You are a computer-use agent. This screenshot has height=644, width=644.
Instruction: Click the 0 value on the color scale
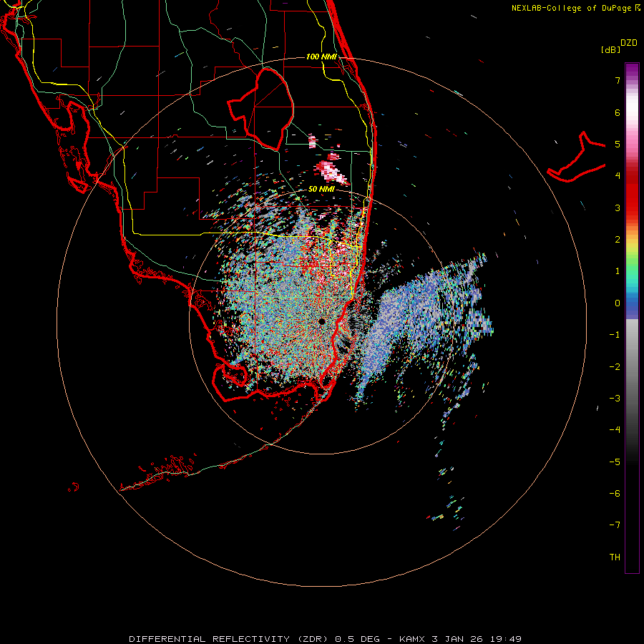pyautogui.click(x=618, y=303)
